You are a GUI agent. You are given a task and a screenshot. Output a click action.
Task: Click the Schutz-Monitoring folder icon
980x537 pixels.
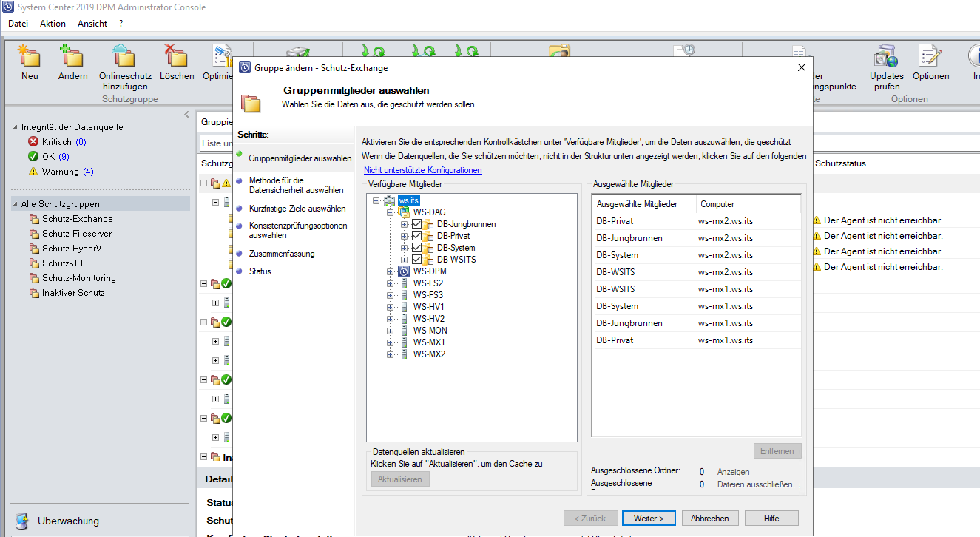point(34,278)
